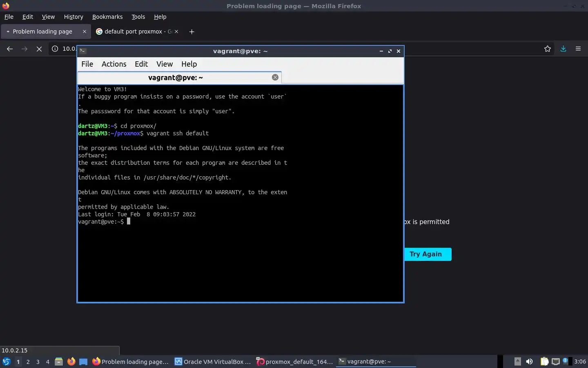
Task: Click the 3:06 clock in the tray
Action: click(580, 361)
